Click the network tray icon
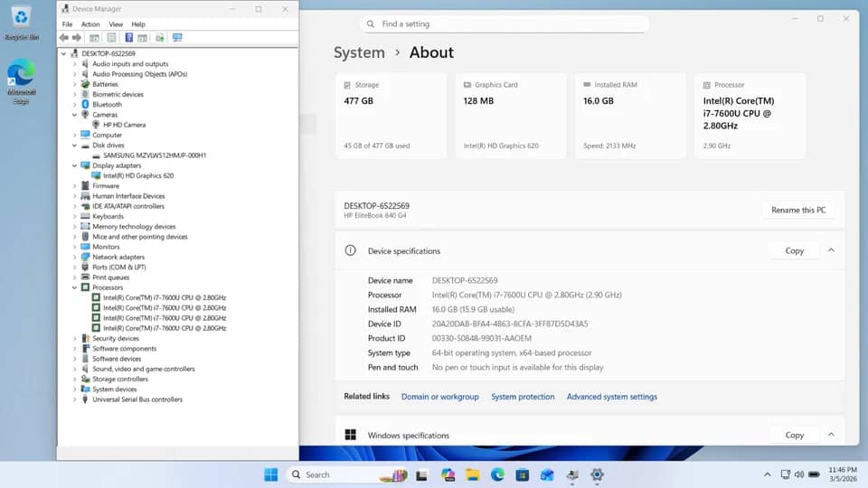This screenshot has width=868, height=488. click(785, 474)
